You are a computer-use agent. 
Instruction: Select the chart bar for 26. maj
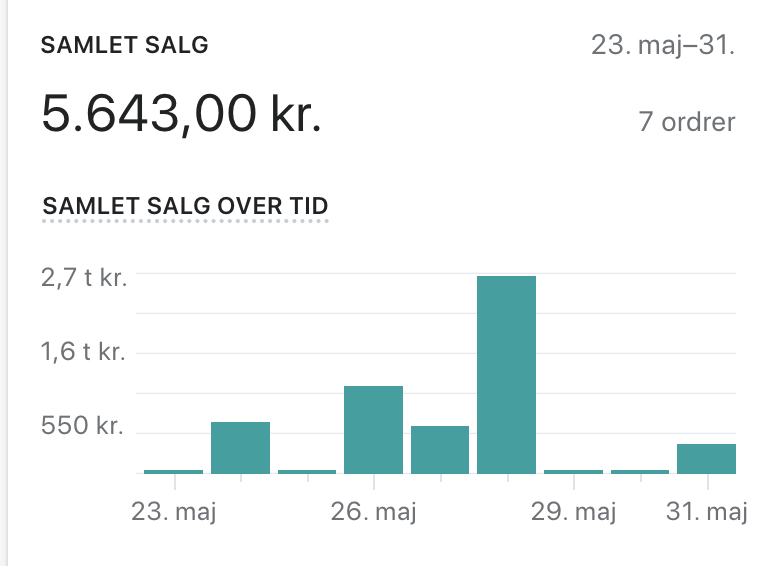373,429
